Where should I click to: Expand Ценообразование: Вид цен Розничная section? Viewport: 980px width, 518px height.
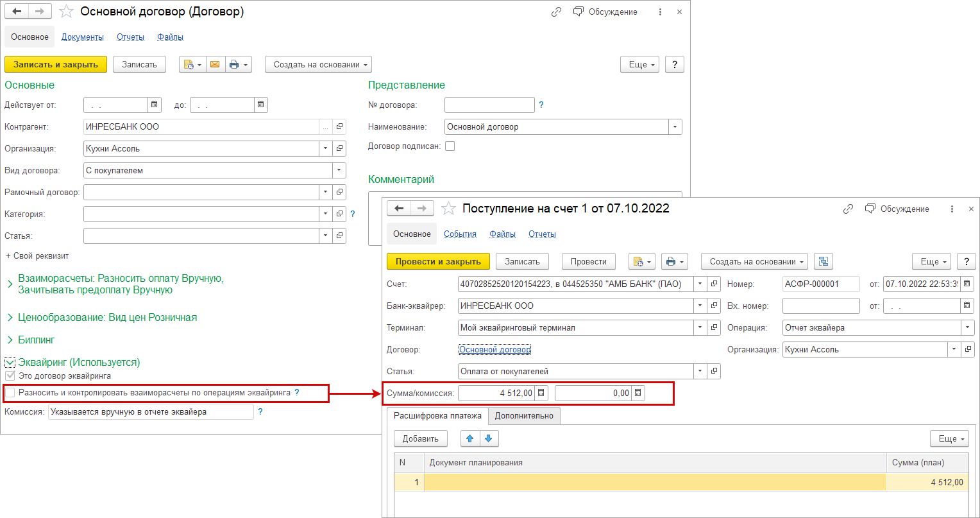pos(10,317)
